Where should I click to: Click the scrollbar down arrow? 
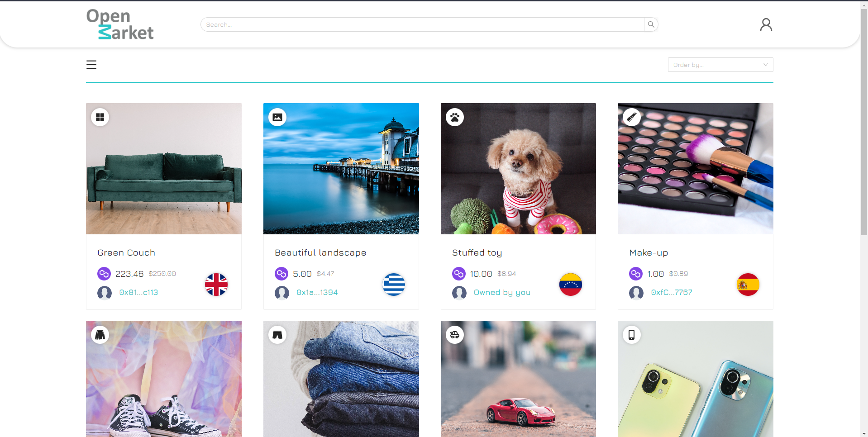click(864, 433)
